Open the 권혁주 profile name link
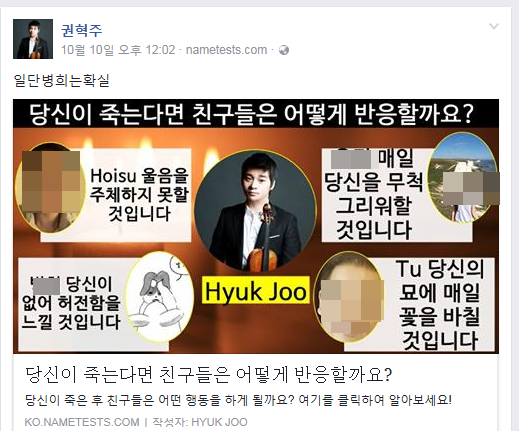Image resolution: width=519 pixels, height=431 pixels. coord(82,30)
